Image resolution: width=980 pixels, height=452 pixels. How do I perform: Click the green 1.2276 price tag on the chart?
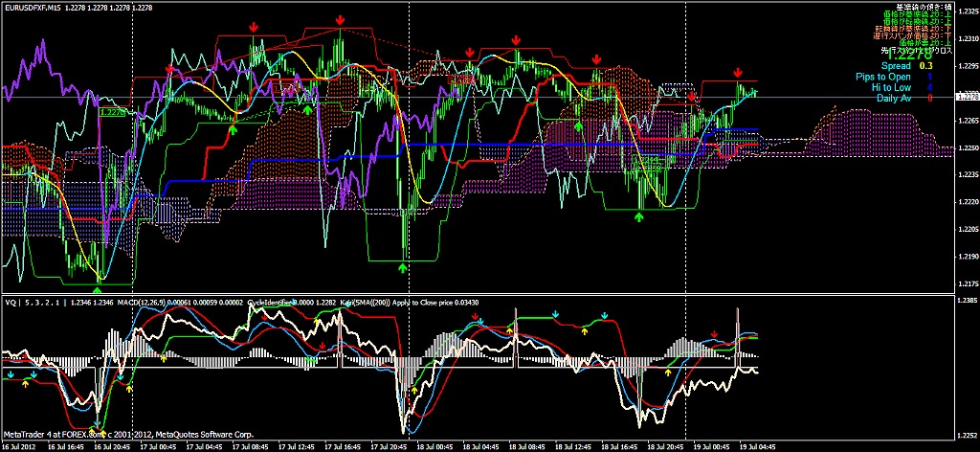point(112,111)
